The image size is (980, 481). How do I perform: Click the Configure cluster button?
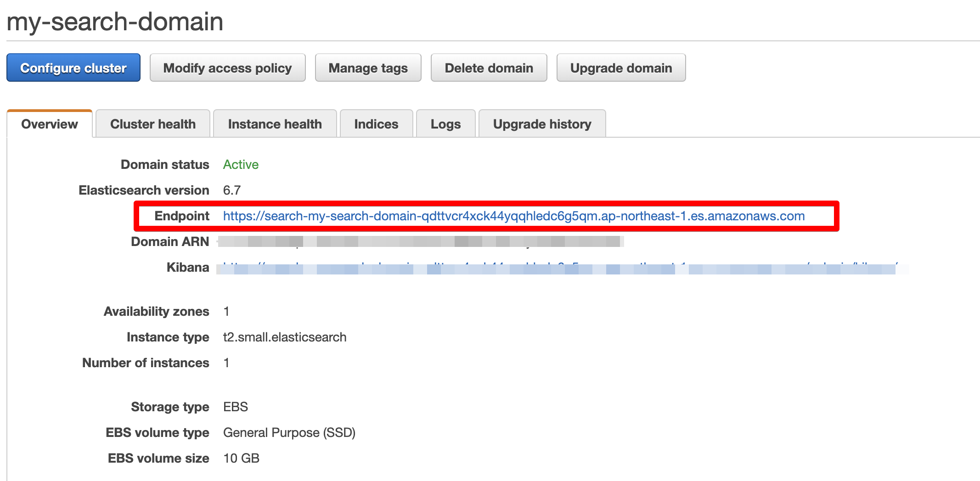pyautogui.click(x=73, y=67)
